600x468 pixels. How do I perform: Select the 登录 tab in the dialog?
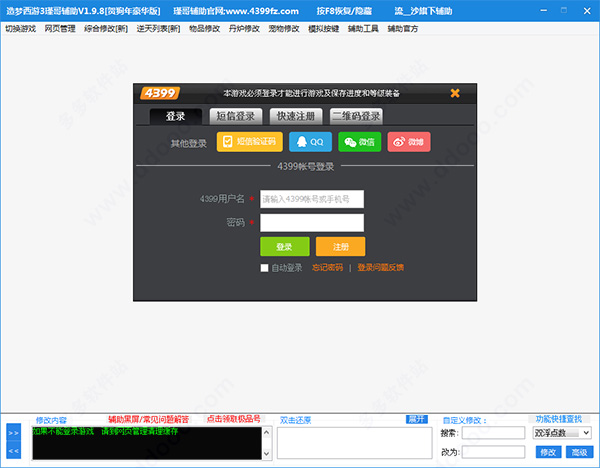(176, 116)
